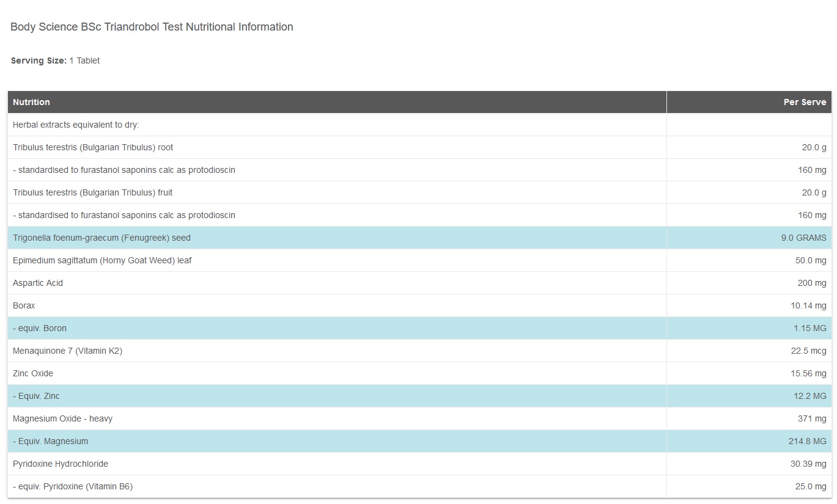Select 'Epimedium sagittatum (Horny Goat Weed) leaf' cell
This screenshot has height=504, width=837.
337,260
